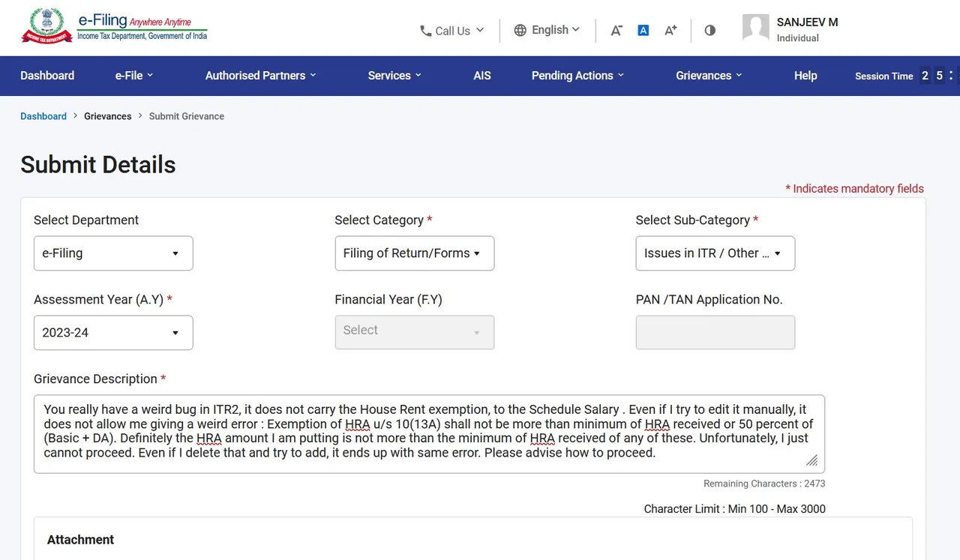The height and width of the screenshot is (560, 960).
Task: Click the user profile avatar picture
Action: [x=756, y=28]
